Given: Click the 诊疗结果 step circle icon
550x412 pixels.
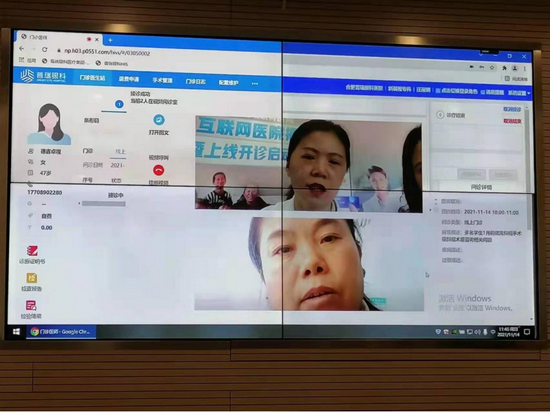Looking at the screenshot, I should click(x=440, y=115).
